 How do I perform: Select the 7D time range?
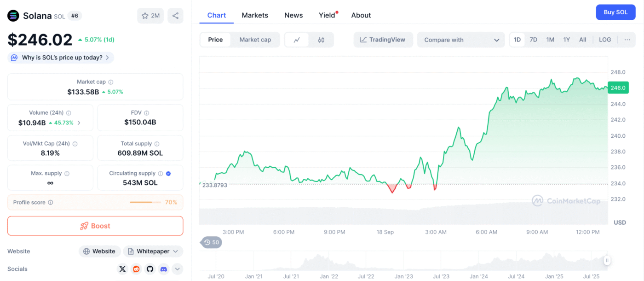point(533,40)
